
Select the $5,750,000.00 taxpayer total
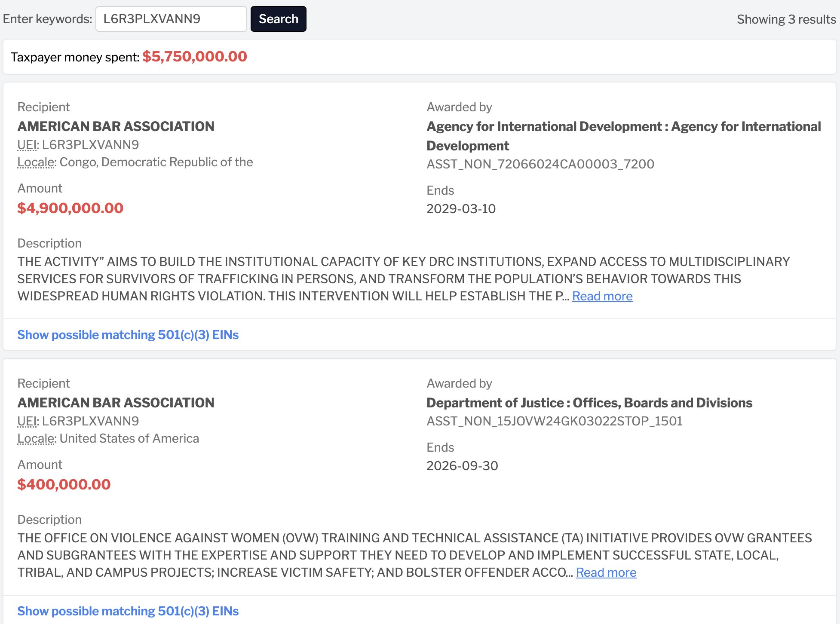(x=195, y=56)
